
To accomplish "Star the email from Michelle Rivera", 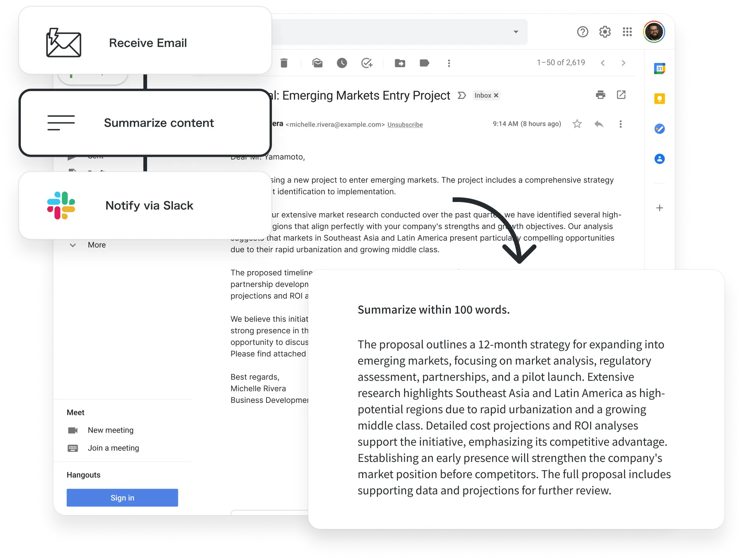I will click(x=577, y=124).
